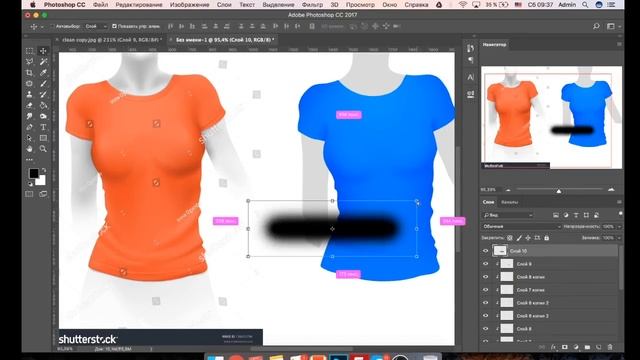
Task: Select the Eraser tool
Action: click(x=29, y=106)
